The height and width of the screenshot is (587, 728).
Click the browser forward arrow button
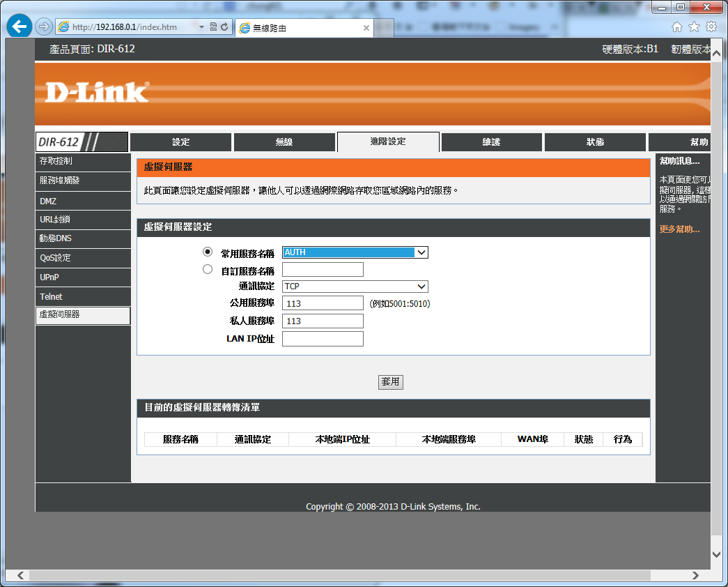43,27
